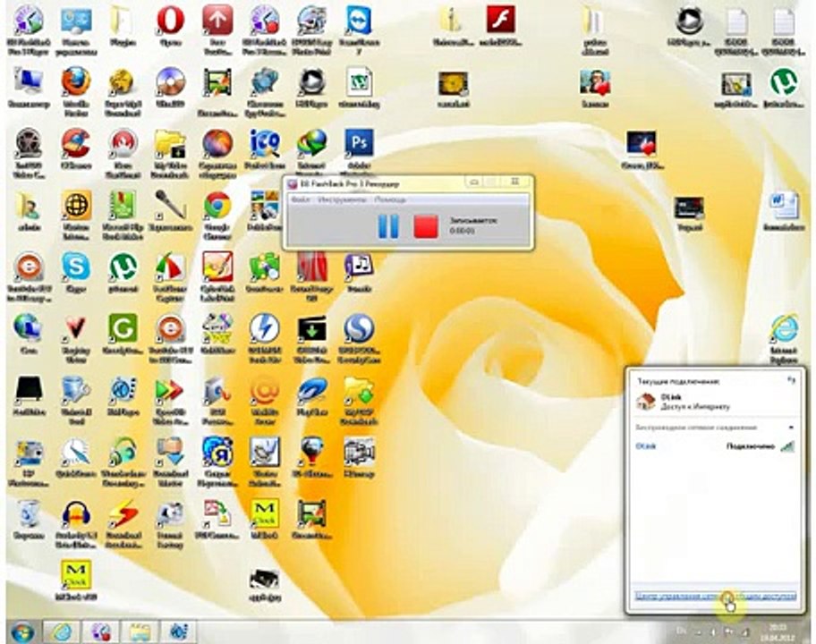
Task: Click the DLink signal strength bars
Action: (786, 446)
